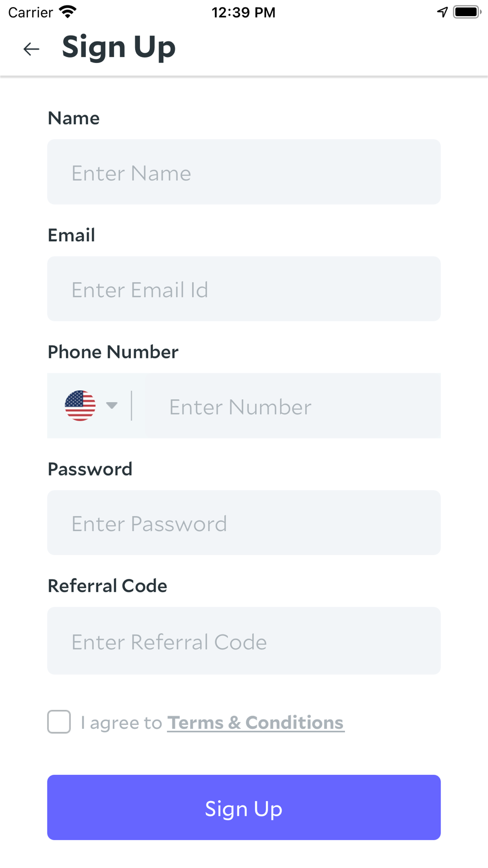
Task: Focus the Enter Email Id field
Action: [244, 289]
